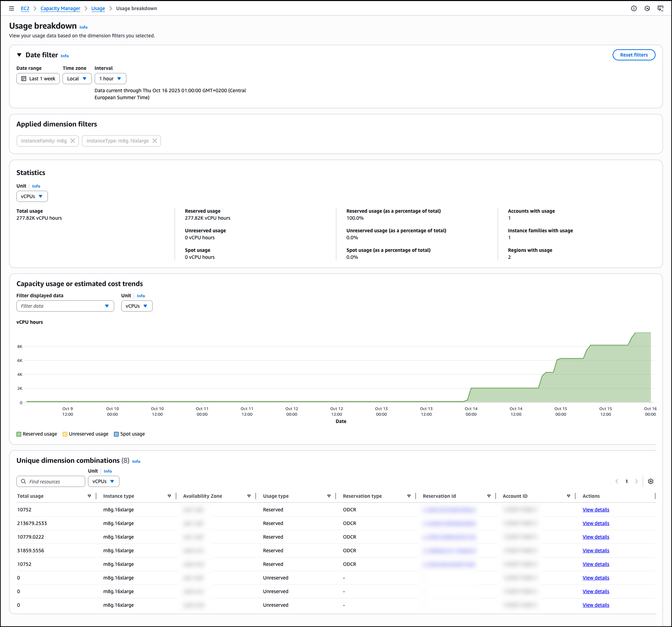The image size is (672, 627).
Task: Toggle the Unreserved usage legend item
Action: pos(85,434)
